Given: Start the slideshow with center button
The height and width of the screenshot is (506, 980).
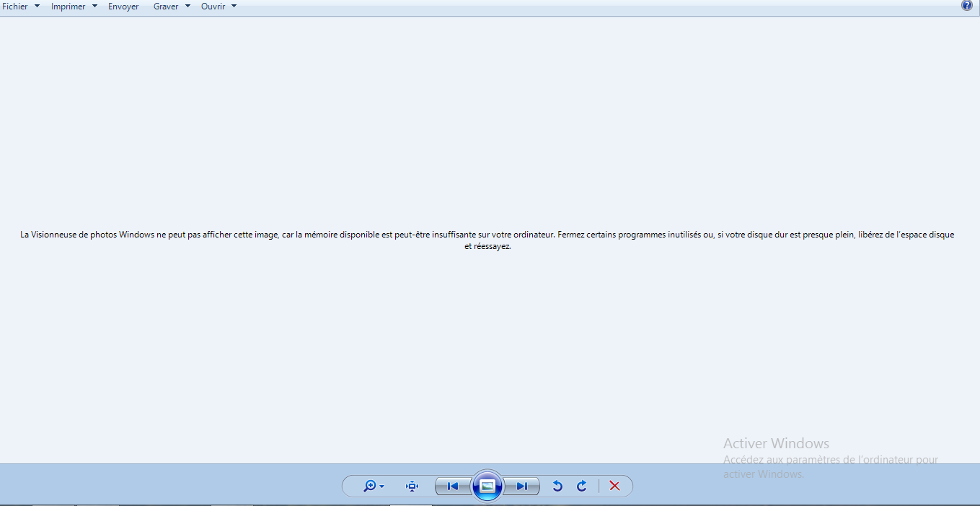Looking at the screenshot, I should point(487,486).
